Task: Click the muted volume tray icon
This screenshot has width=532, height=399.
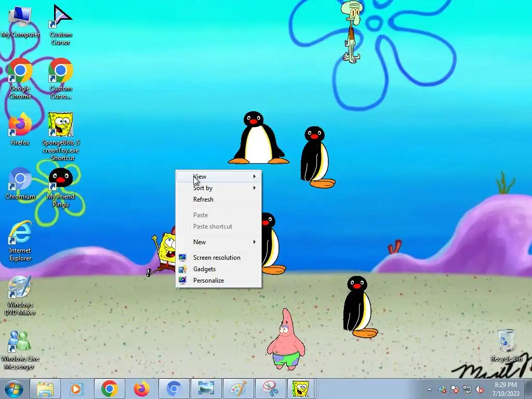Action: coord(480,389)
